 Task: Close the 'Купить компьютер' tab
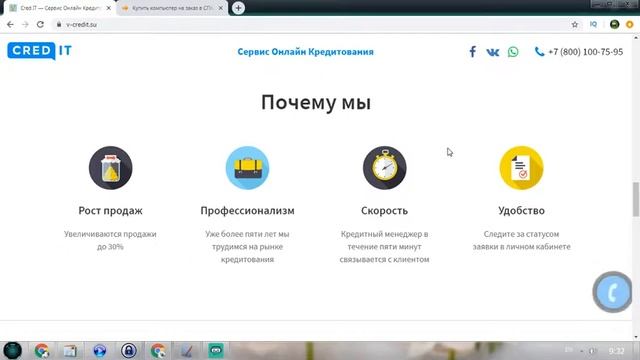[x=220, y=8]
